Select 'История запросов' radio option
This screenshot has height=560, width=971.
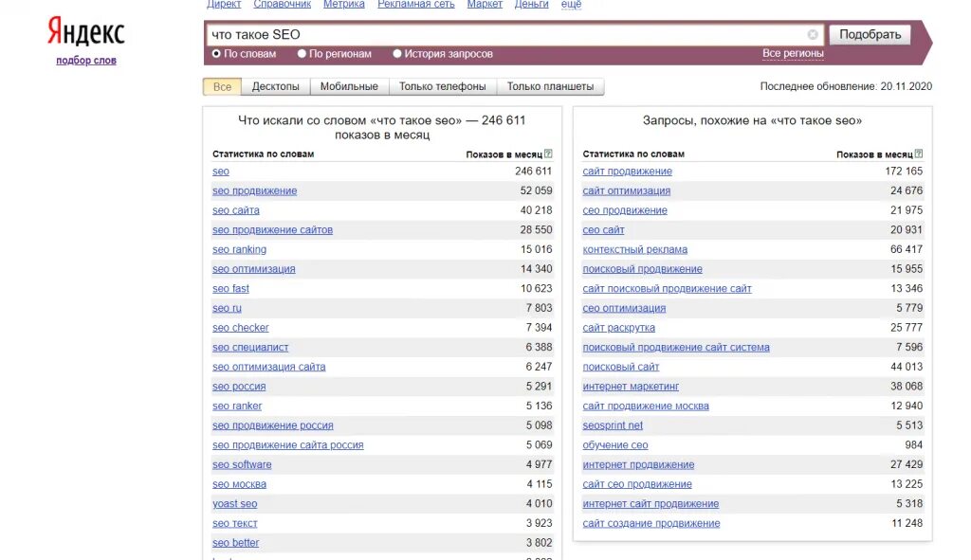397,54
